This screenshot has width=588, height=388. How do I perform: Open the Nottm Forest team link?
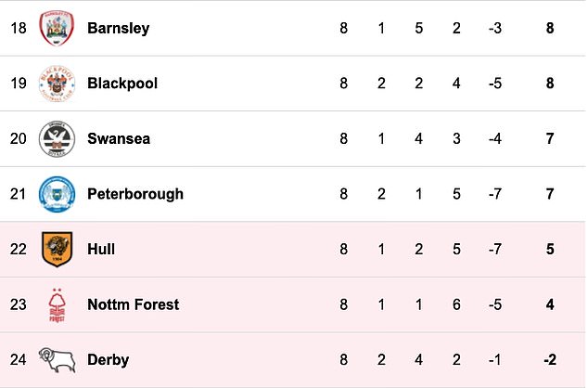[134, 304]
